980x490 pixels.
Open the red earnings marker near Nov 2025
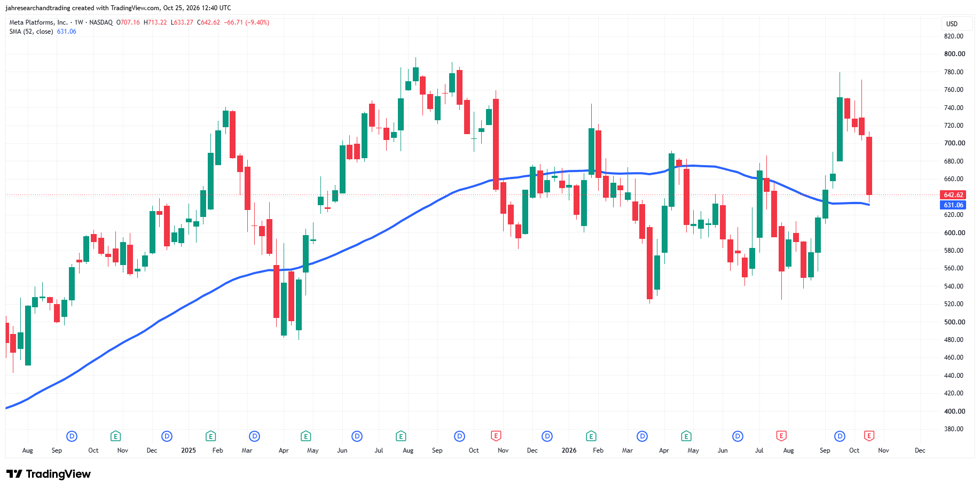click(496, 436)
